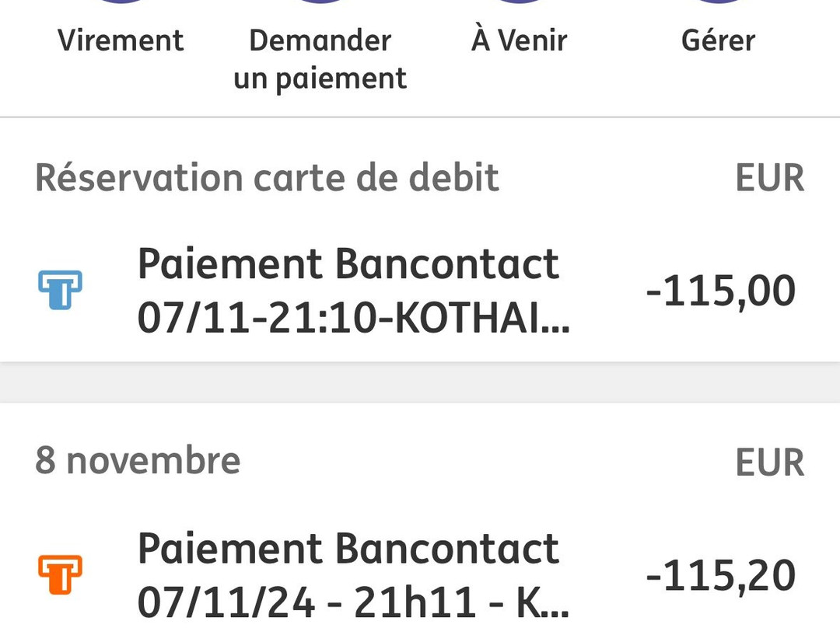Screen dimensions: 840x628
Task: Click the circle icon above Demander un paiement
Action: pos(320,2)
